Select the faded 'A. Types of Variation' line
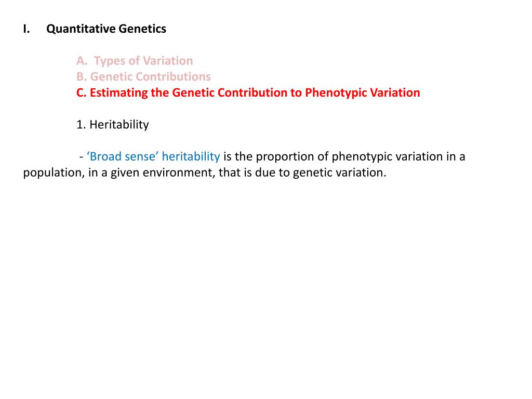Viewport: 532px width, 399px height. click(x=135, y=61)
